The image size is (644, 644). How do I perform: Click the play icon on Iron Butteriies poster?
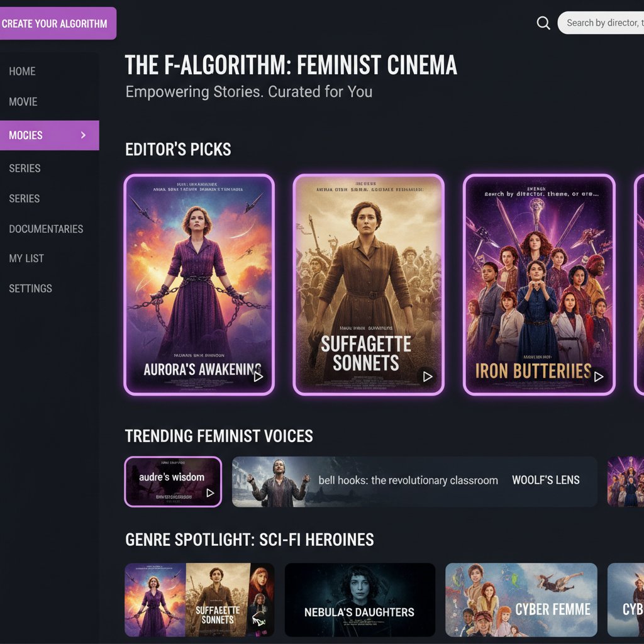point(599,377)
